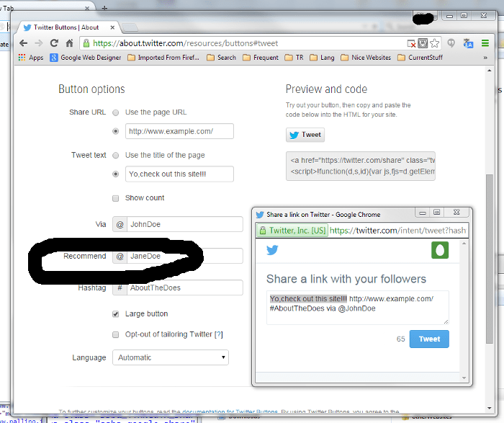Image resolution: width=504 pixels, height=423 pixels.
Task: Click the blocked pop-up icon in the address bar
Action: (411, 43)
